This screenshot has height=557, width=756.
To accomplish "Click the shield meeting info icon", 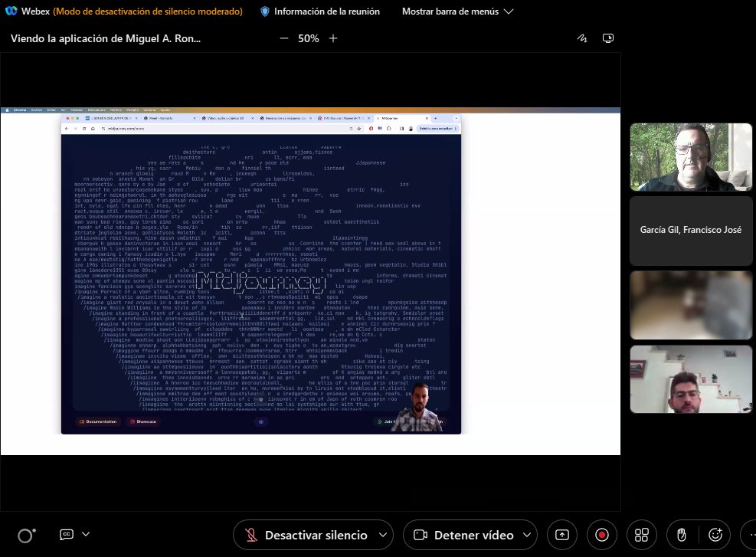I will point(265,11).
